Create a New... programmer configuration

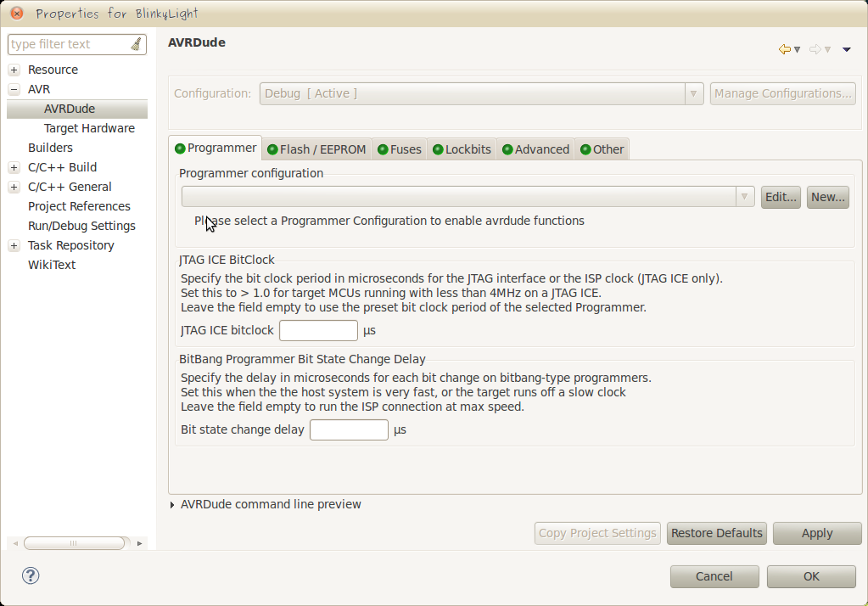[x=827, y=197]
